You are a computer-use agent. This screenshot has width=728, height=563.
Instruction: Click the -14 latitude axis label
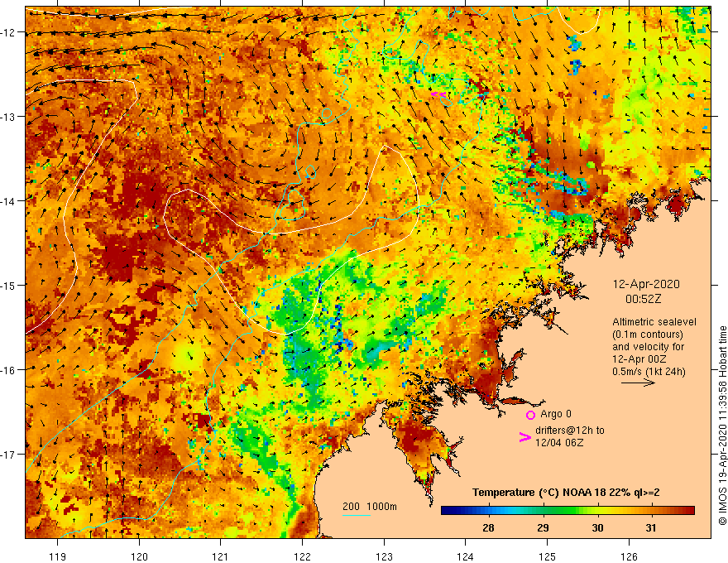(x=9, y=201)
